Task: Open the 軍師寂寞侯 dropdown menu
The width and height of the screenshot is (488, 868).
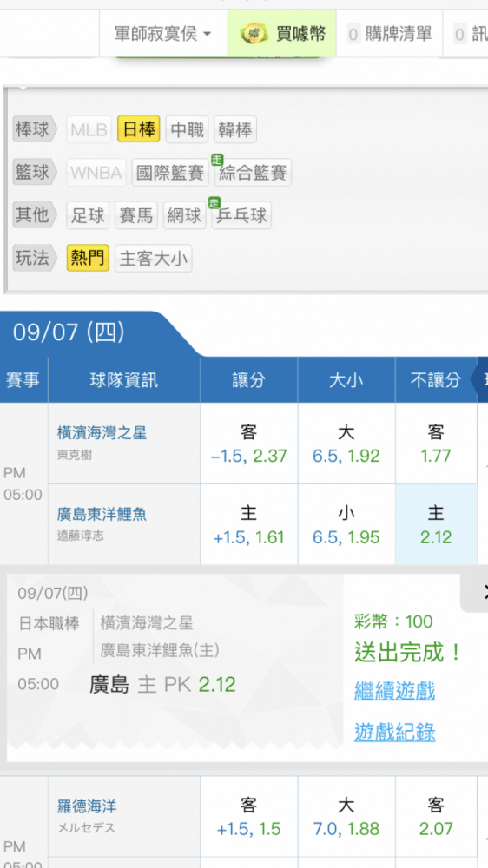Action: click(163, 34)
